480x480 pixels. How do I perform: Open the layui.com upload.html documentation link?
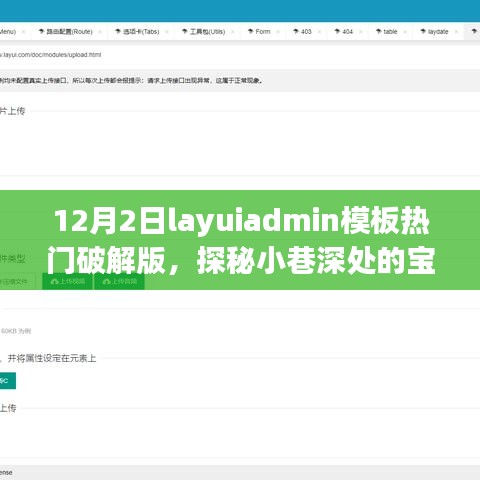click(50, 55)
